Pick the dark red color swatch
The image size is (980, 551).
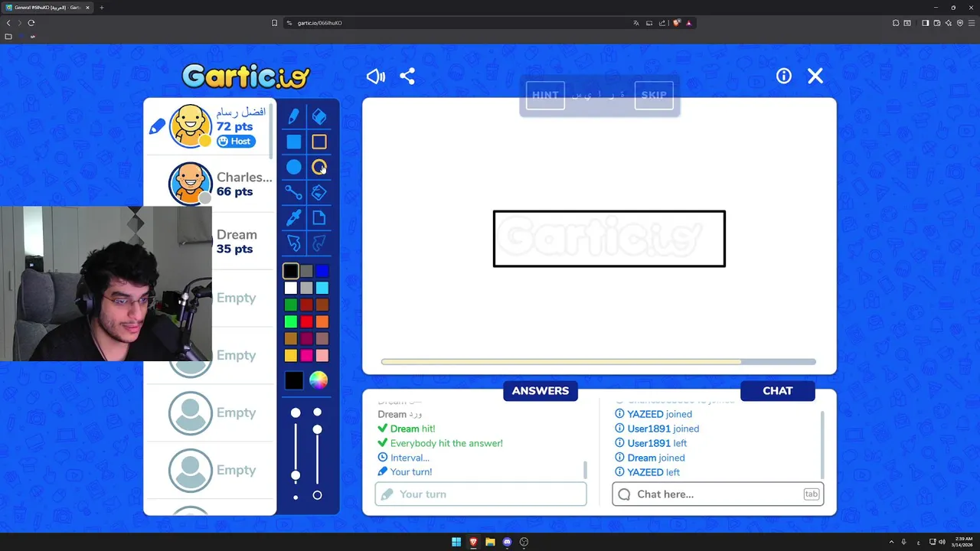306,305
